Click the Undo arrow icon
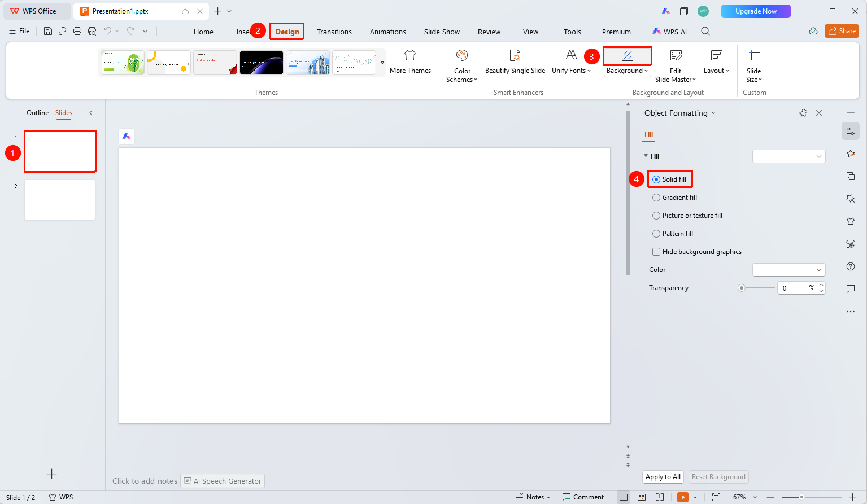This screenshot has width=867, height=504. [x=108, y=32]
